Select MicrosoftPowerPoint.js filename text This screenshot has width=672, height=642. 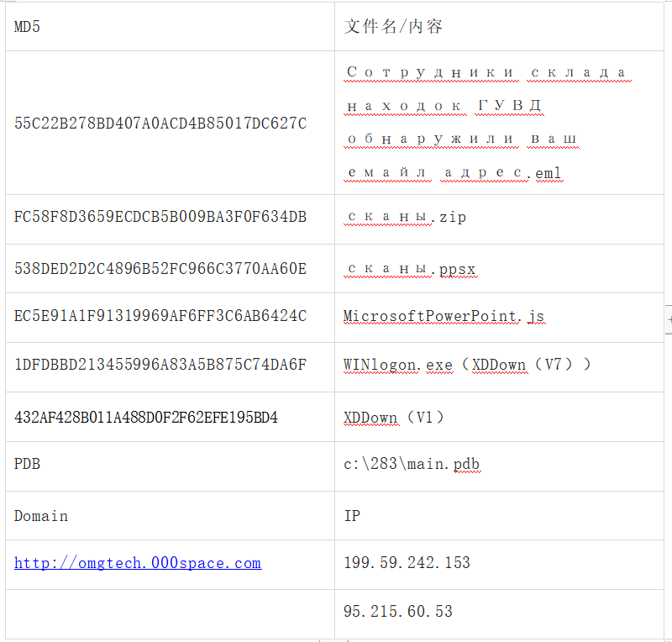444,316
